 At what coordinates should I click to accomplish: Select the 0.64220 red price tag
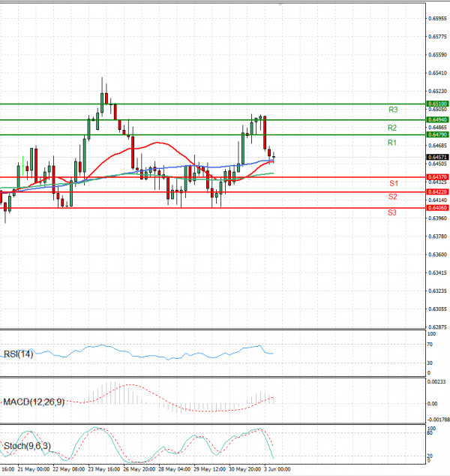(x=437, y=192)
